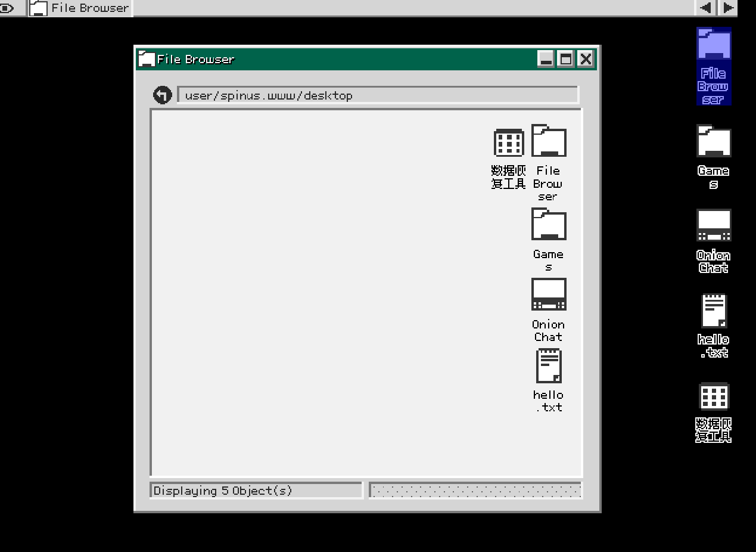The height and width of the screenshot is (552, 756).
Task: Click the File Browser taskbar tab
Action: [80, 8]
